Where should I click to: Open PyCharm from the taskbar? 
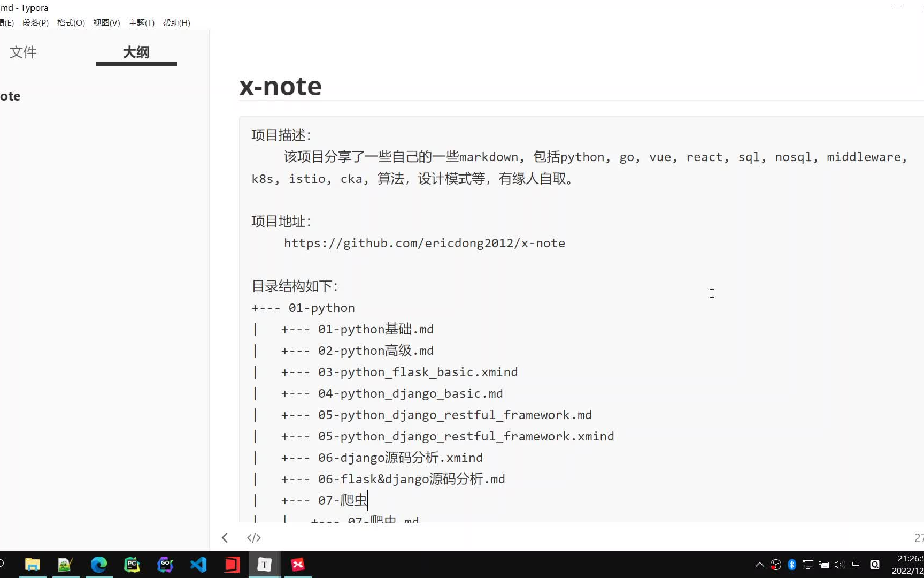[132, 565]
